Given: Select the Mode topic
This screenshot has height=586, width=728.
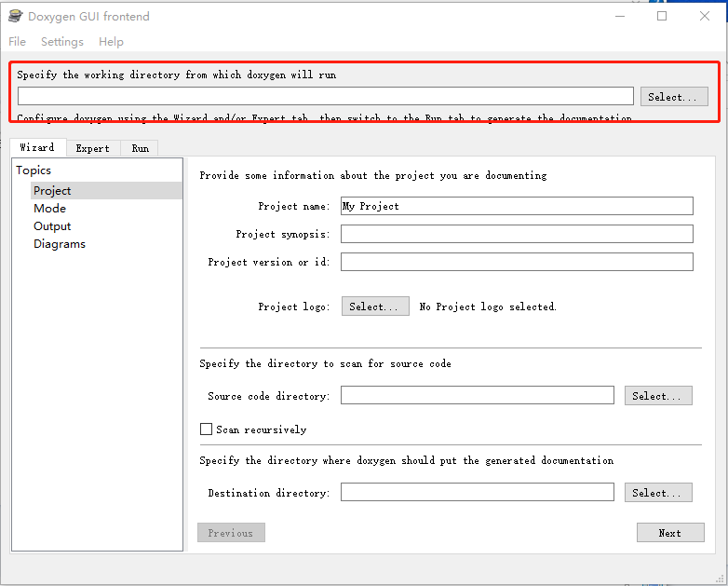Looking at the screenshot, I should pos(49,208).
